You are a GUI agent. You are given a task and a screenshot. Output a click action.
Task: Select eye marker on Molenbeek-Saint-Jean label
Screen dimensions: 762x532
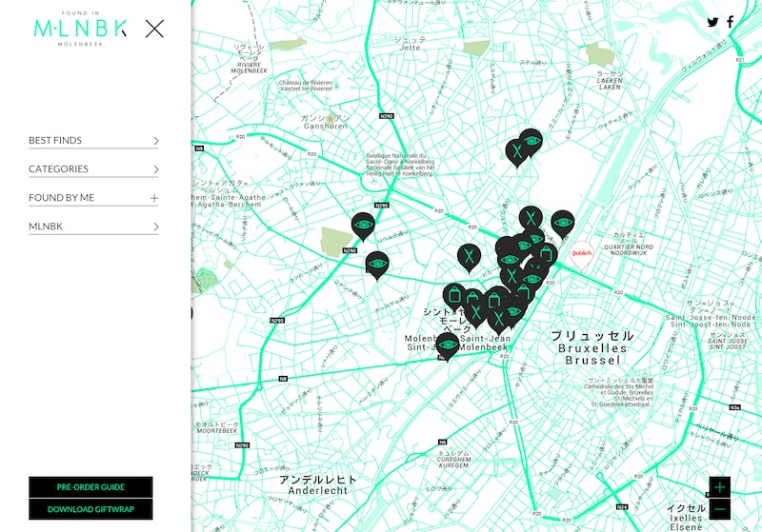[x=448, y=345]
